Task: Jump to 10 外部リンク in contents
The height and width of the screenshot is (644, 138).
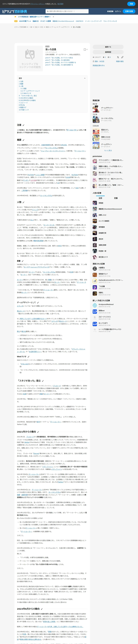Action: pyautogui.click(x=24, y=110)
